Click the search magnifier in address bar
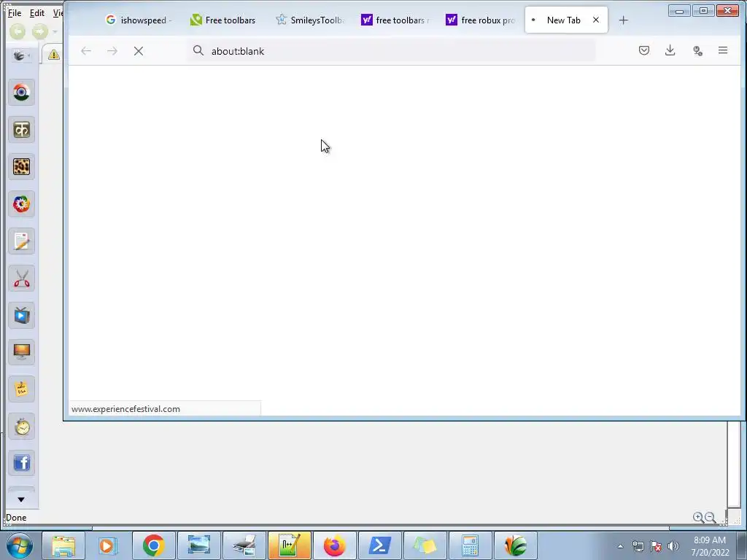This screenshot has height=560, width=747. (x=198, y=50)
